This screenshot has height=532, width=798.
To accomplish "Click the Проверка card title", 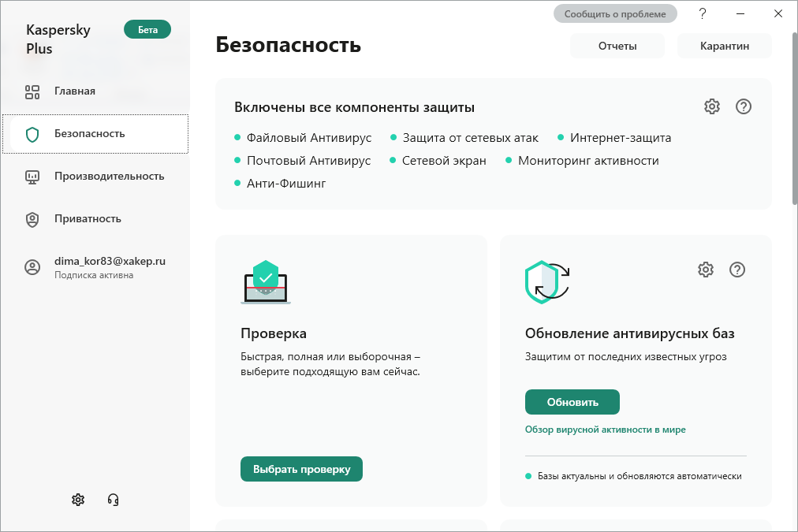I will point(274,333).
